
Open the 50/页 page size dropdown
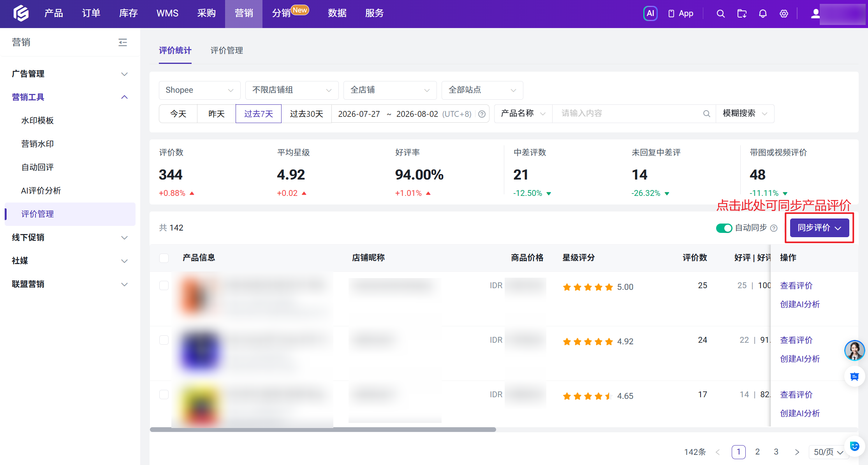[x=828, y=452]
